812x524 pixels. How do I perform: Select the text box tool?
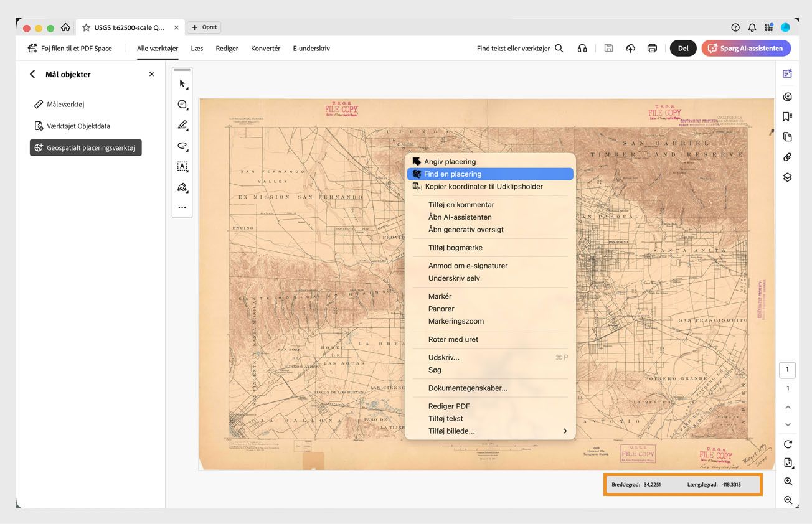[x=182, y=166]
